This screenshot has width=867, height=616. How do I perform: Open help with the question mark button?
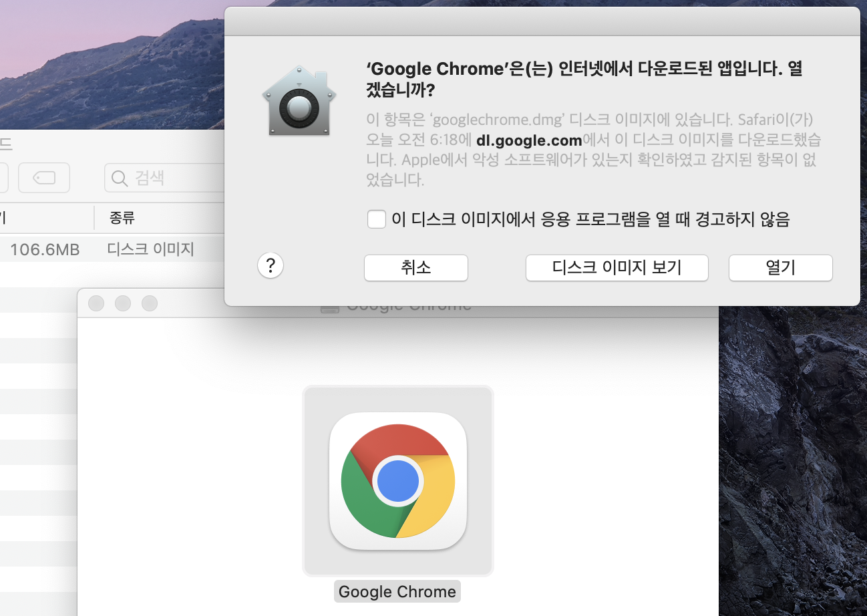pos(271,265)
